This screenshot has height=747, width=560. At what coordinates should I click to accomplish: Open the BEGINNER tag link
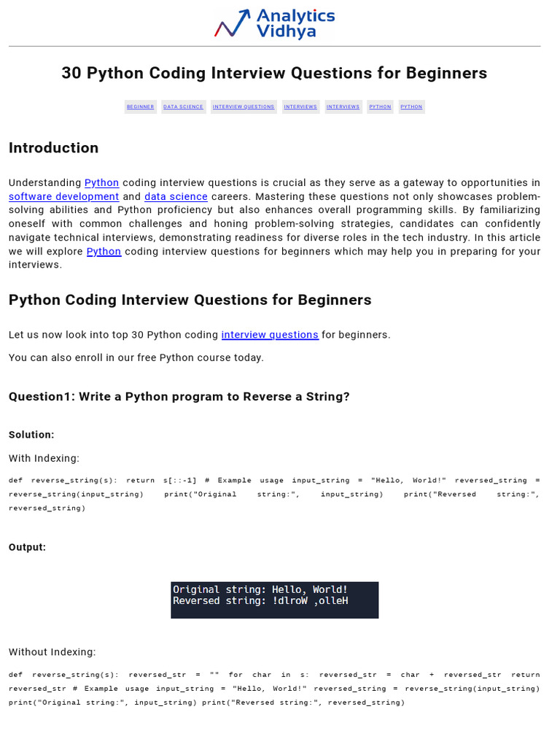click(x=140, y=107)
